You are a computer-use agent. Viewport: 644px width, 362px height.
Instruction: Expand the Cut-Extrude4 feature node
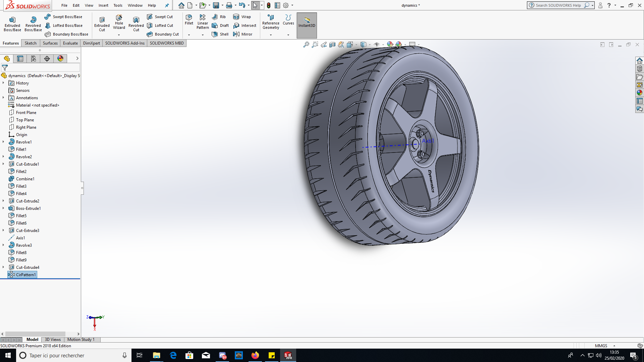(3, 267)
